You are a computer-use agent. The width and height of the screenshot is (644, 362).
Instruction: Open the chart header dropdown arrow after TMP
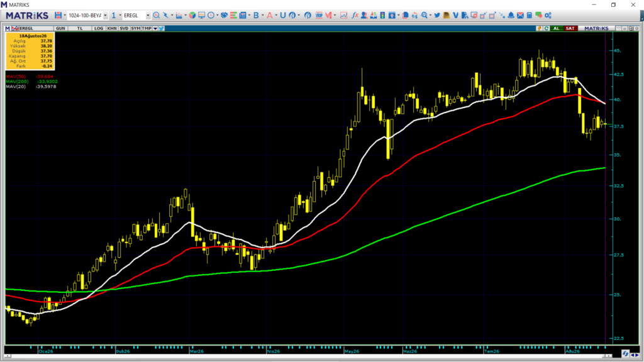click(x=155, y=28)
